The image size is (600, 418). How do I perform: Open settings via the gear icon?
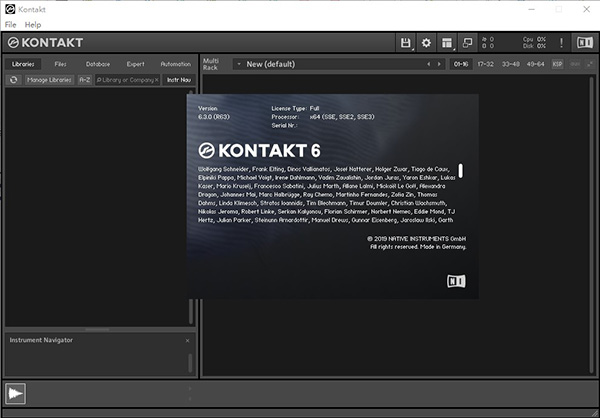(x=426, y=43)
